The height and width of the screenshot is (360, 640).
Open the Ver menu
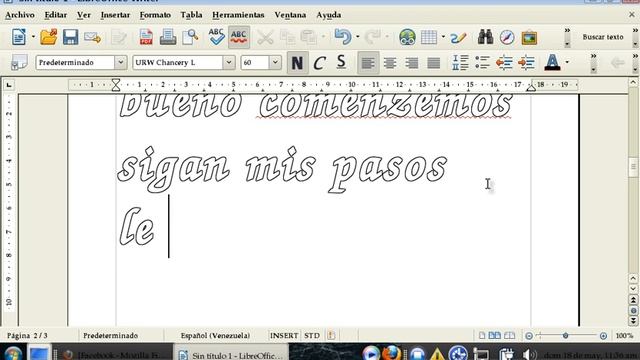coord(84,15)
